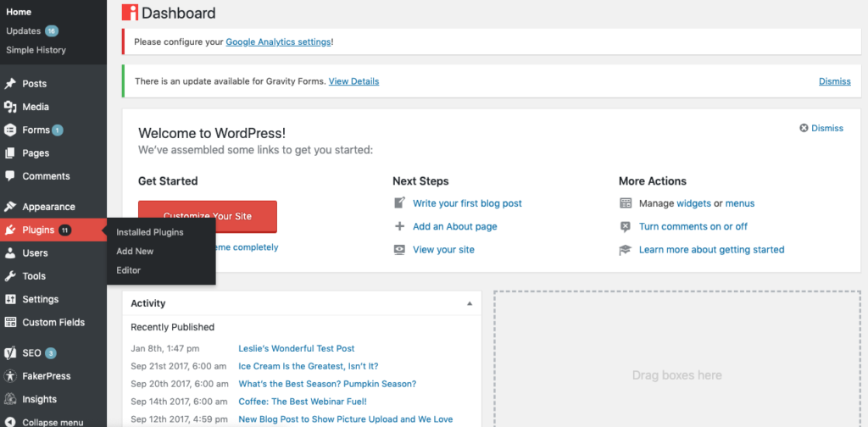Click Customize Your Site button
Screen dimensions: 868x427
pyautogui.click(x=208, y=216)
